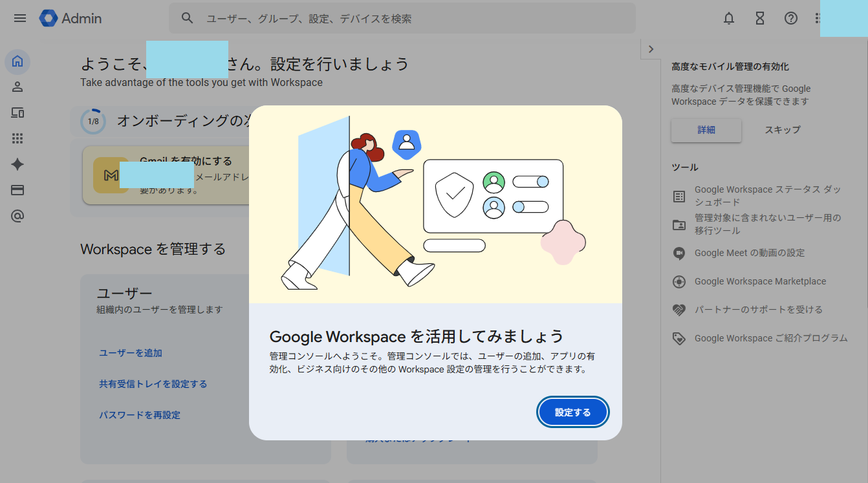Open Billing card sidebar icon
This screenshot has width=868, height=483.
click(17, 190)
